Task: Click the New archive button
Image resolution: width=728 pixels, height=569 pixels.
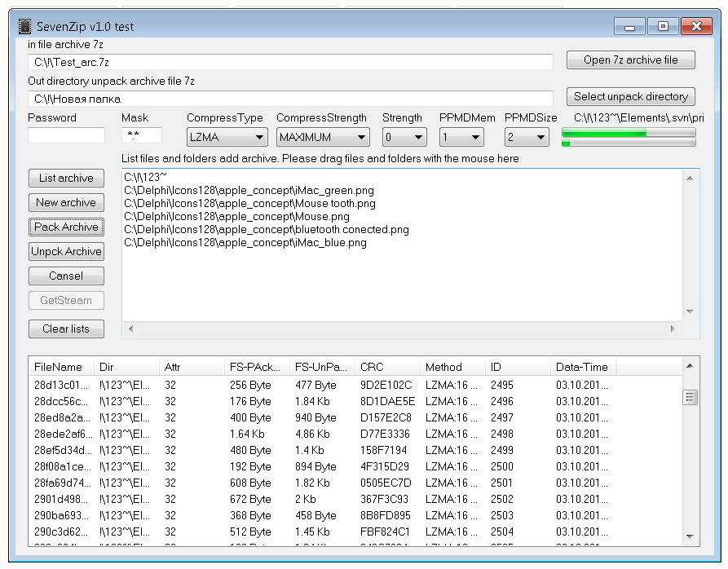Action: tap(66, 202)
